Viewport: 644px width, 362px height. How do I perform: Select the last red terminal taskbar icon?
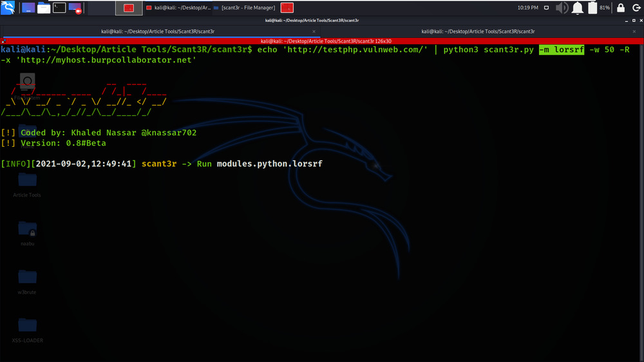[x=287, y=8]
